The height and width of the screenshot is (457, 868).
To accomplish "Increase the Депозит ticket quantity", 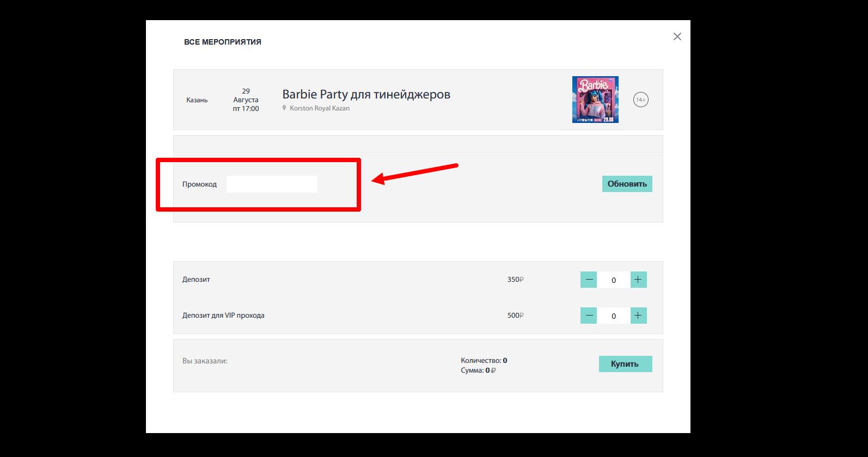I will click(638, 280).
